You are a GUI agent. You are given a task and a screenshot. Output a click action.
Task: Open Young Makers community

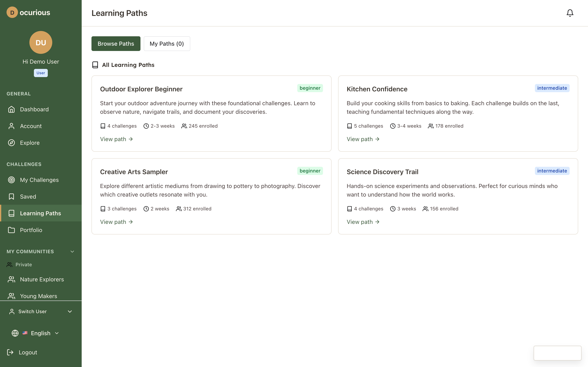pos(38,296)
